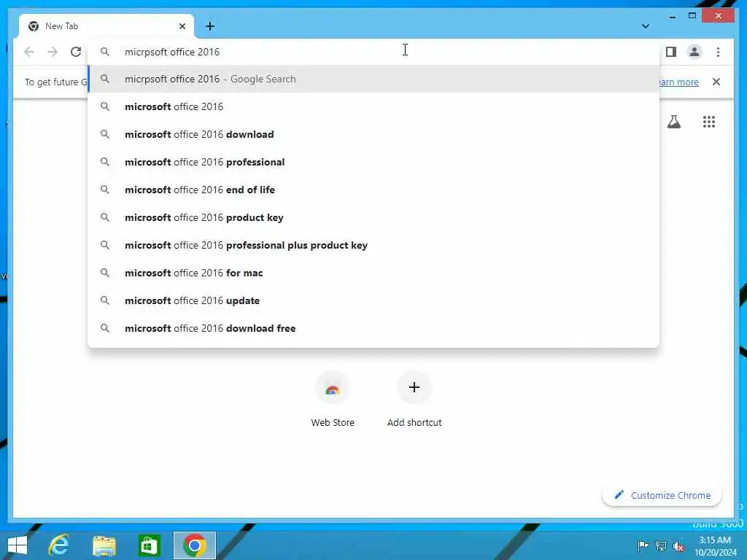Choose suggestion 'microsoft office 2016 product key'
This screenshot has height=560, width=747.
pyautogui.click(x=374, y=217)
